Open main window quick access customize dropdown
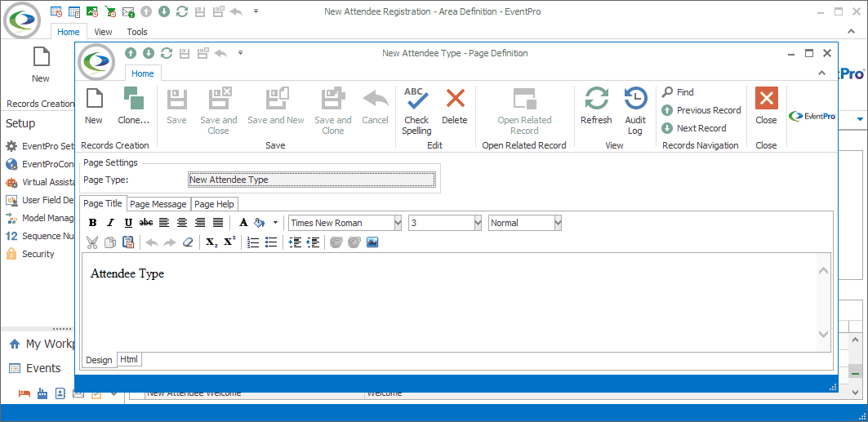Screen dimensions: 868x422 (256, 11)
